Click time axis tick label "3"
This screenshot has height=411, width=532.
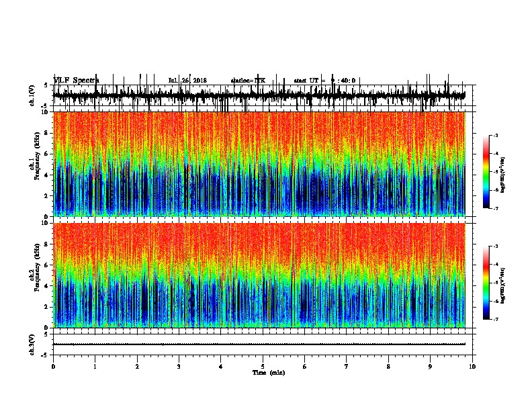coord(179,366)
